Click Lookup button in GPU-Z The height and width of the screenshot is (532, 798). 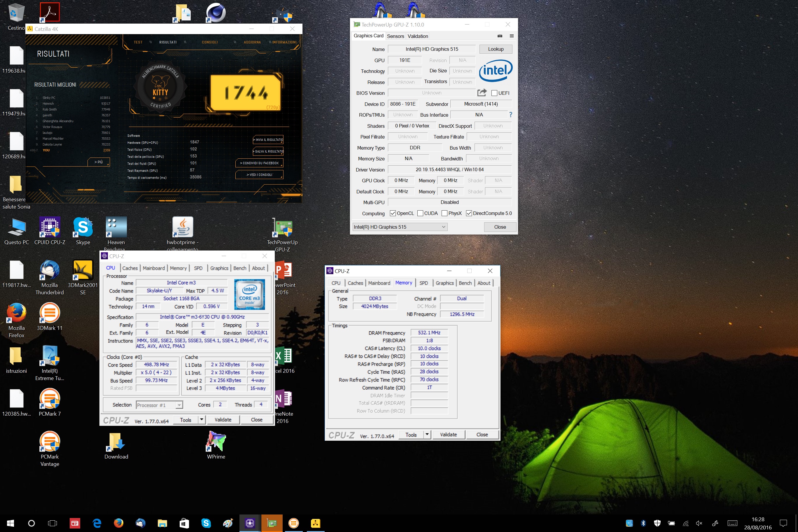pos(496,49)
